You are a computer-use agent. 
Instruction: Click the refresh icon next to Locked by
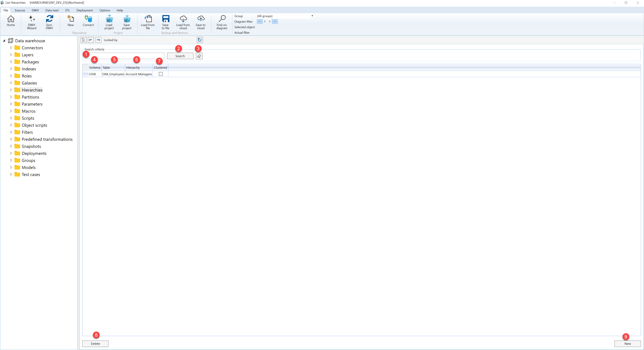click(x=200, y=40)
